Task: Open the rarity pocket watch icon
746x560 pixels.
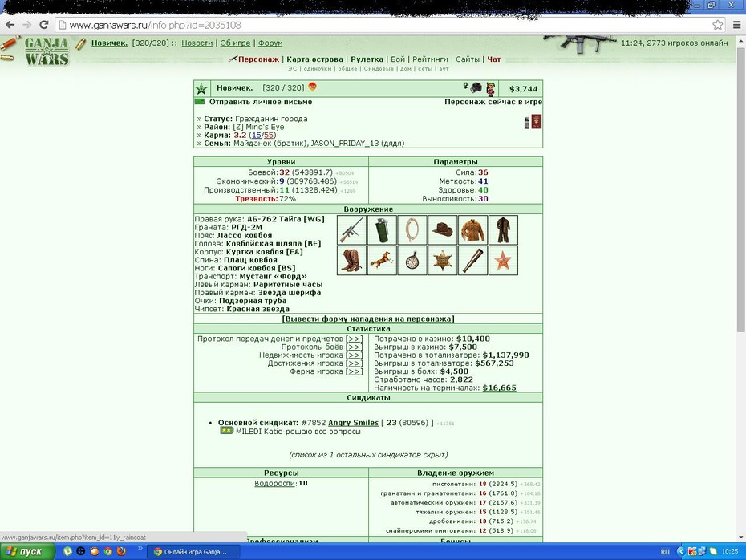Action: (x=412, y=260)
